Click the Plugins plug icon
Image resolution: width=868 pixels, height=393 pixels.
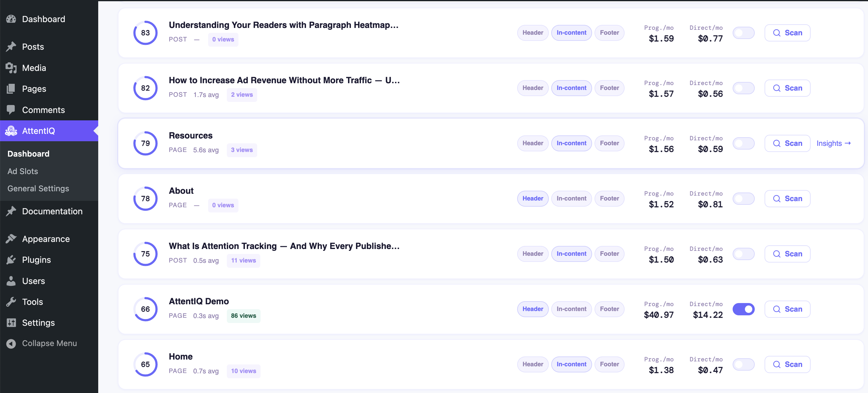click(x=11, y=260)
